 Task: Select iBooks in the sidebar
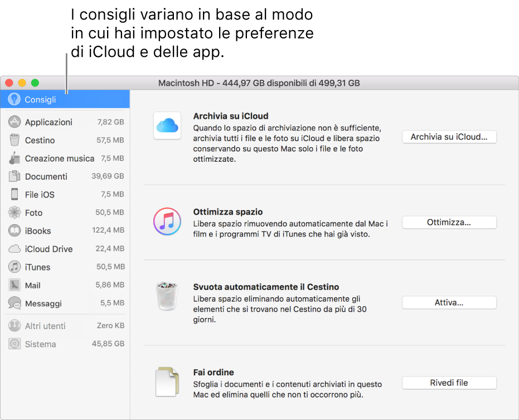point(66,230)
